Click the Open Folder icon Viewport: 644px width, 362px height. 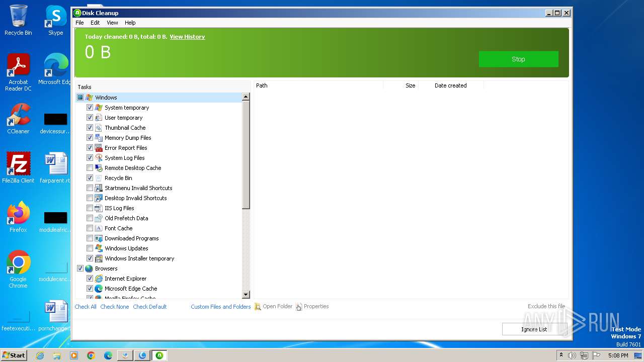coord(258,307)
